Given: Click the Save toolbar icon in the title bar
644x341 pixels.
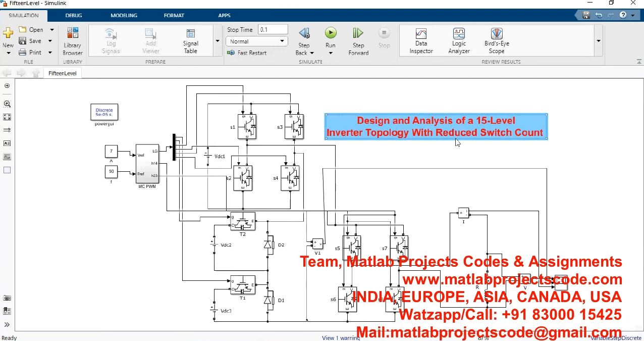Looking at the screenshot, I should tap(586, 16).
